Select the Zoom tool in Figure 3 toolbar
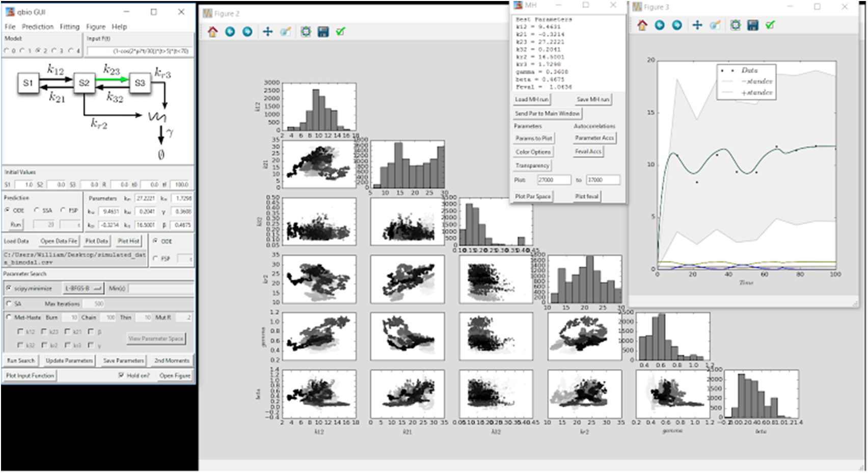 [x=715, y=25]
